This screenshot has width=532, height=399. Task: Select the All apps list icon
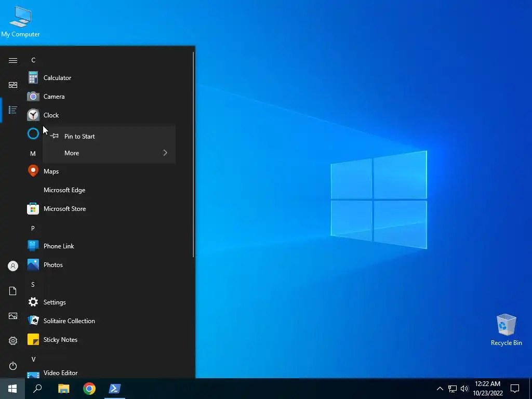point(13,110)
